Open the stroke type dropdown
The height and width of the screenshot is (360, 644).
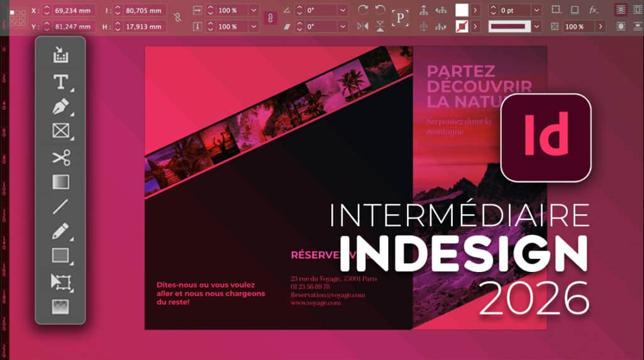(x=536, y=26)
